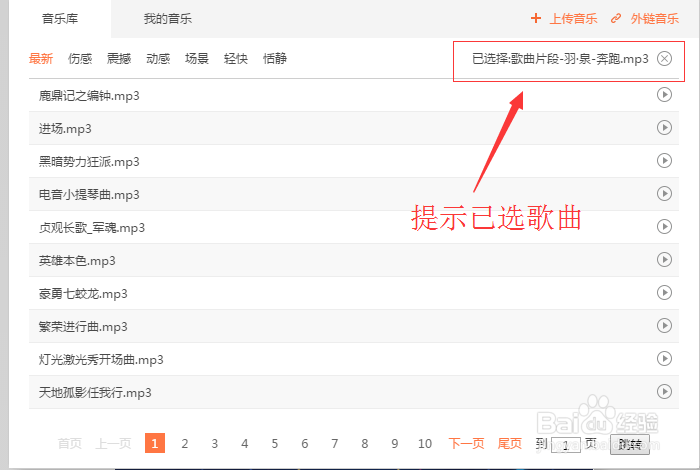
Task: Go to page 5
Action: point(275,443)
